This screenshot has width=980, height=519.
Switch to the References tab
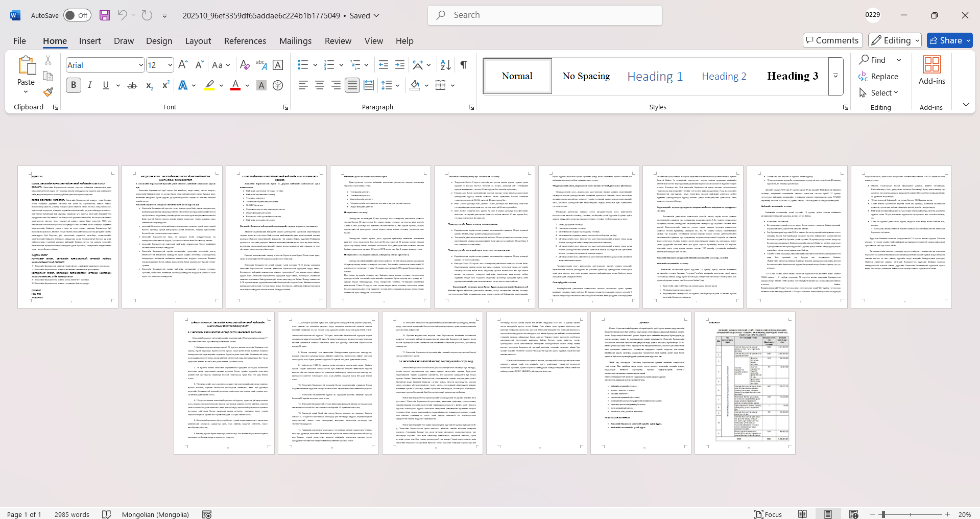click(x=245, y=41)
